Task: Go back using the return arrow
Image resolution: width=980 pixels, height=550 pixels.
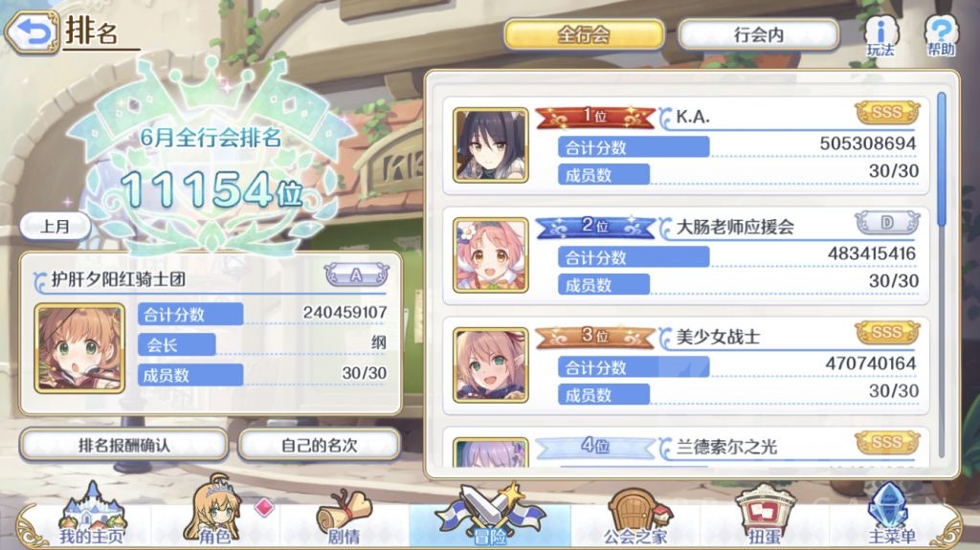Action: click(x=33, y=32)
